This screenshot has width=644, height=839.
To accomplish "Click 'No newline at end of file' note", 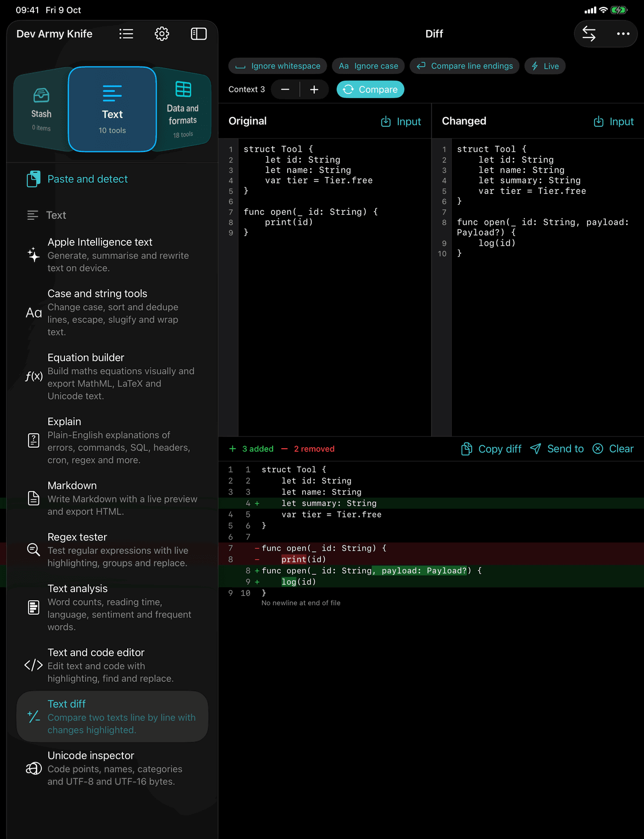I will (301, 603).
